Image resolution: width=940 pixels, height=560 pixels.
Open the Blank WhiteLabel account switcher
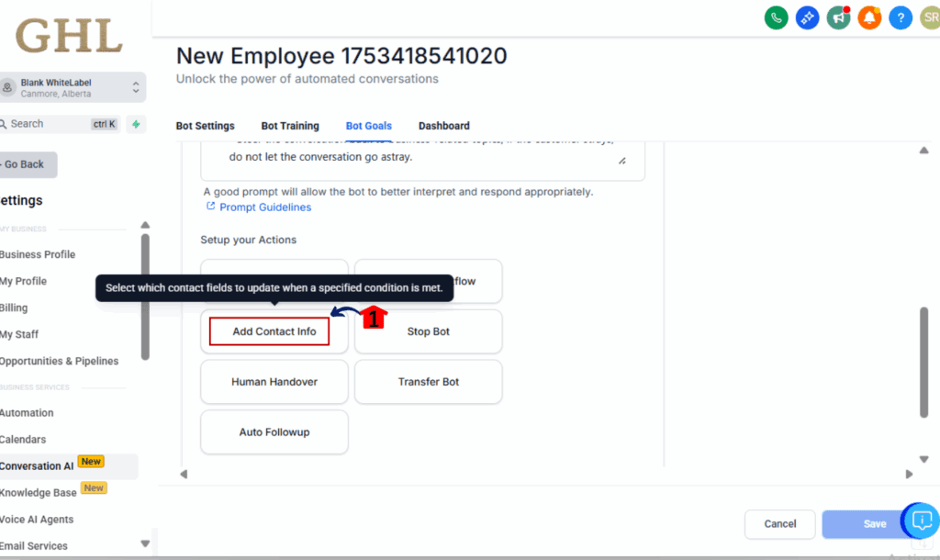[72, 87]
